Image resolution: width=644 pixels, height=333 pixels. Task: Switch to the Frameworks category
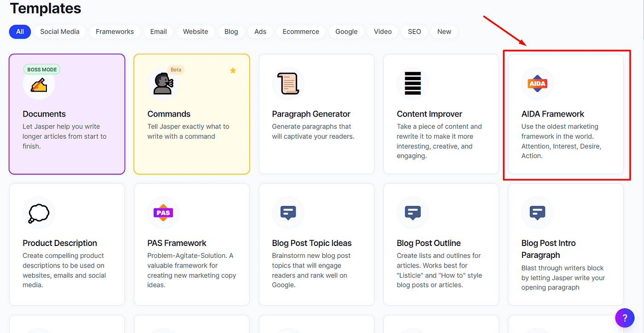[x=115, y=32]
